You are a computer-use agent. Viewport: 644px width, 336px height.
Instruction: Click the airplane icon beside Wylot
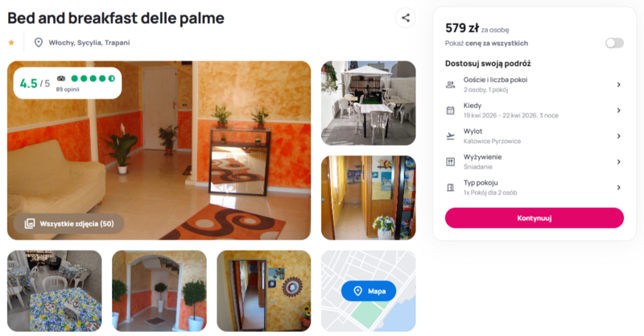(451, 136)
